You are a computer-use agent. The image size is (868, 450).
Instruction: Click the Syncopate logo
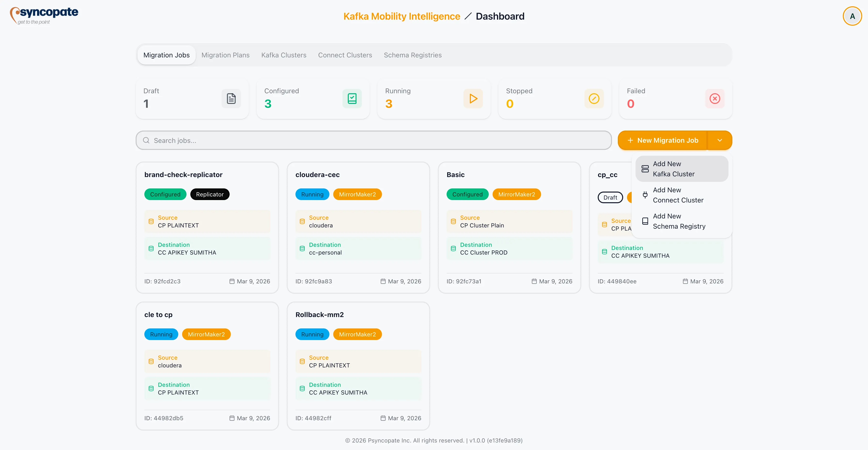coord(43,15)
